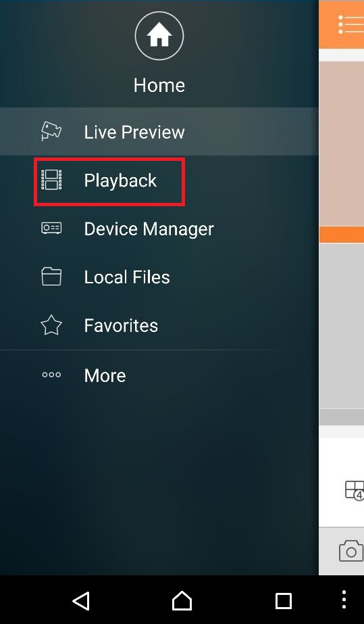
Task: Tap the Home label text
Action: point(159,85)
